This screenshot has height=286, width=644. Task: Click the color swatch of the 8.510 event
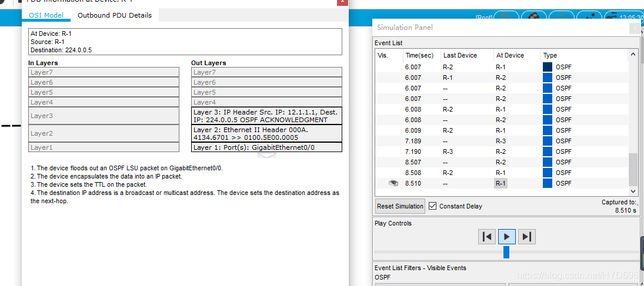[x=548, y=183]
